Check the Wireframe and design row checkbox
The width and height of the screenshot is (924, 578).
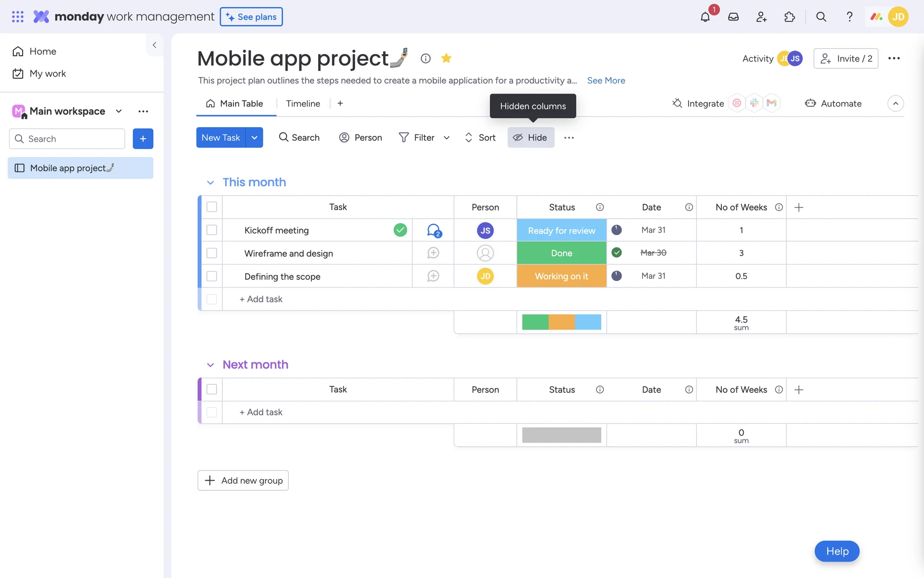tap(212, 253)
